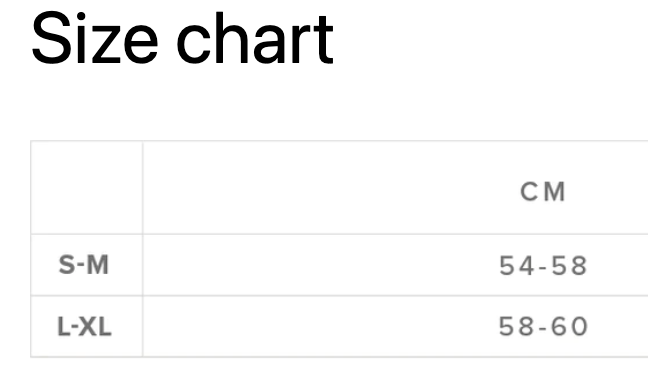648x378 pixels.
Task: Click the letter M in S-M label
Action: [98, 265]
